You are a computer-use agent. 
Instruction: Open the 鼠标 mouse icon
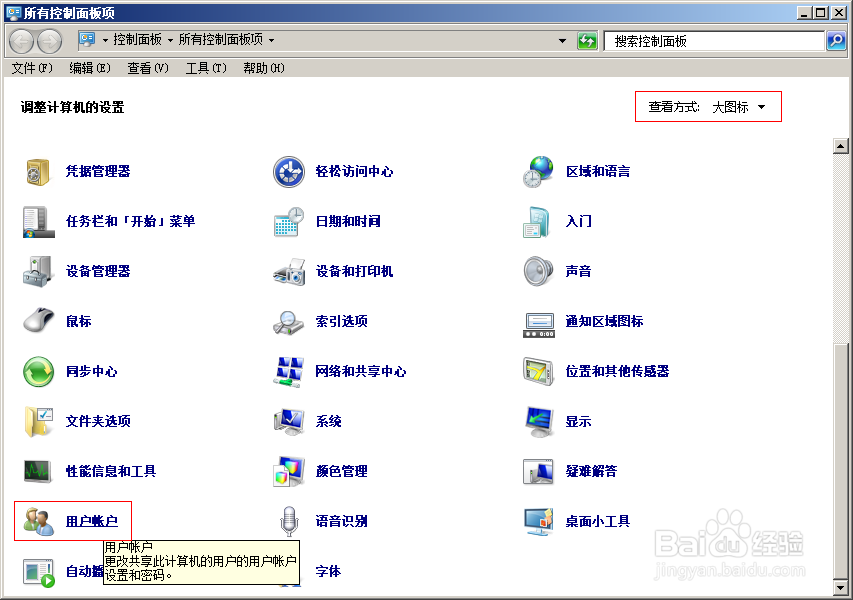point(38,320)
